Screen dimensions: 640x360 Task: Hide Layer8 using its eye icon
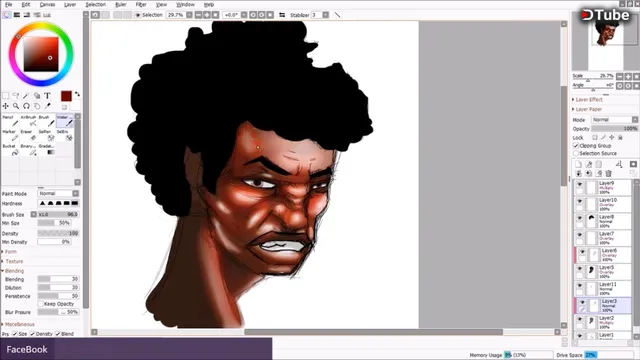click(x=579, y=218)
